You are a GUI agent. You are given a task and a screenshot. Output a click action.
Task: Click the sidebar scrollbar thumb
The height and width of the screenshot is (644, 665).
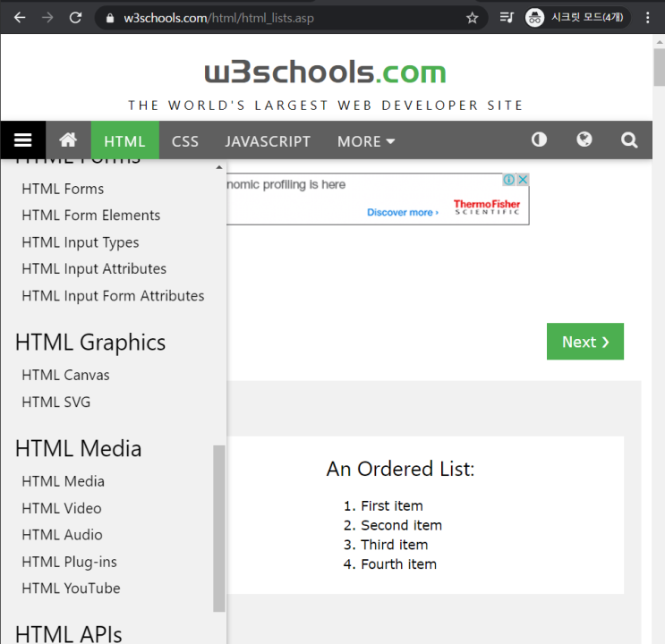point(219,528)
